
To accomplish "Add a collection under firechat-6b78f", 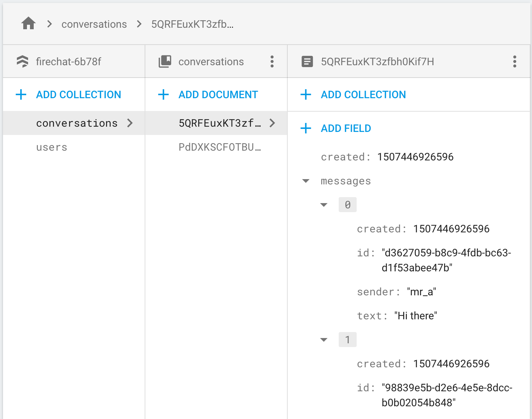I will (78, 94).
